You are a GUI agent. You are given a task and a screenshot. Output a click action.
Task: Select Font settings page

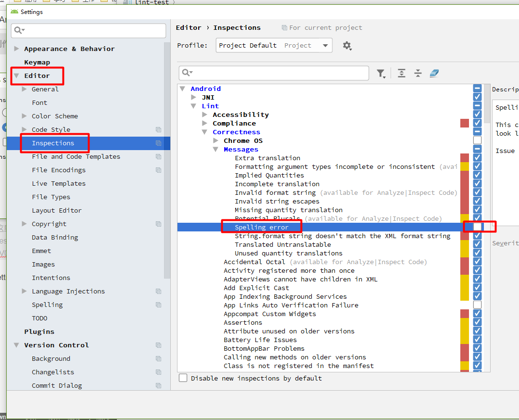[39, 102]
